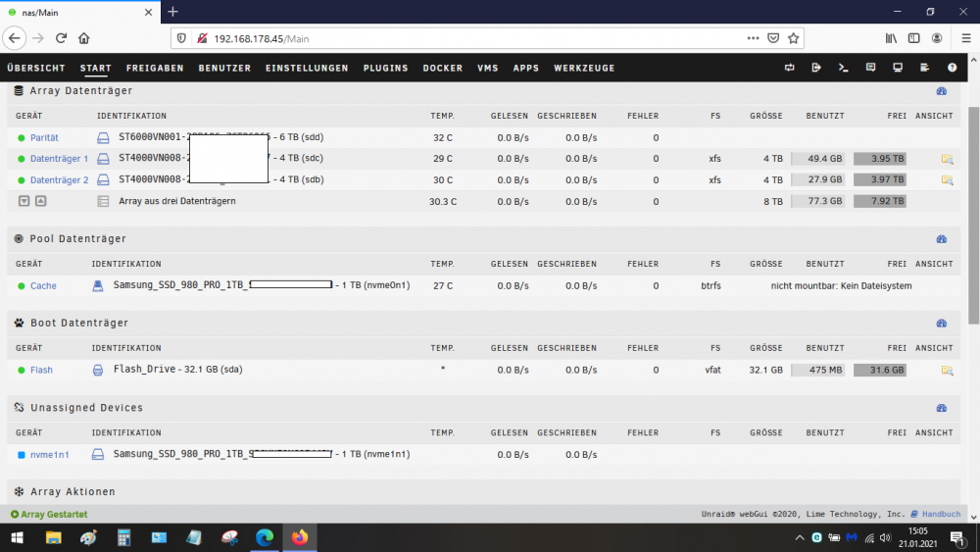Click the Array Datenträger section header icon
The height and width of the screenshot is (552, 980).
pyautogui.click(x=19, y=90)
